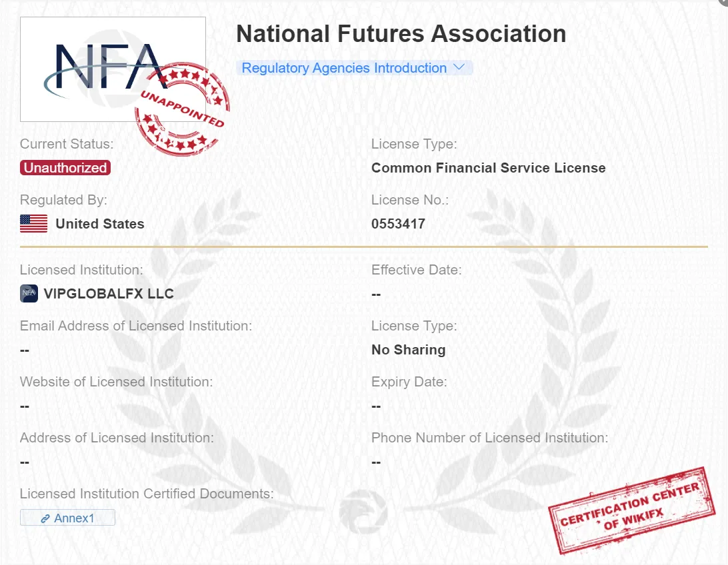Click the NFA logo image
This screenshot has height=565, width=728.
(113, 69)
